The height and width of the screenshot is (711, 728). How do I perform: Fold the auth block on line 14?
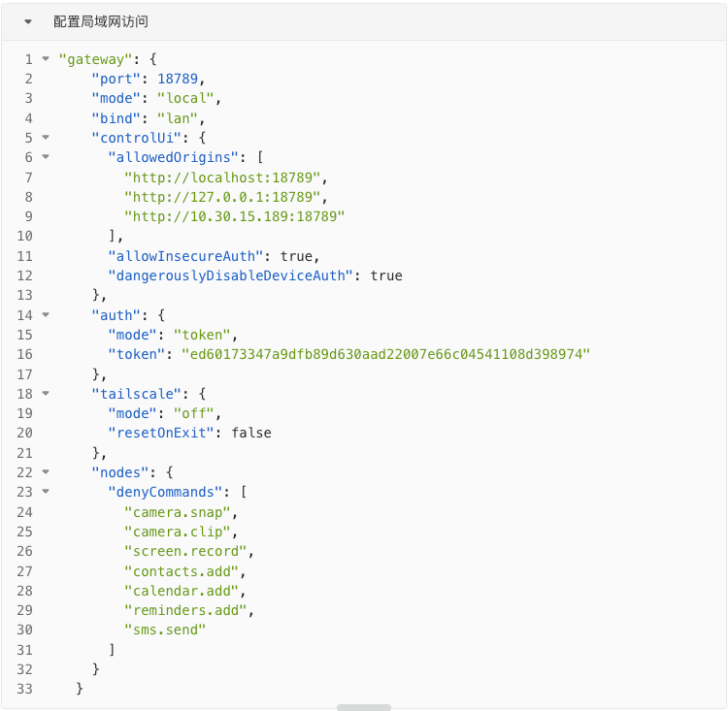pyautogui.click(x=46, y=315)
